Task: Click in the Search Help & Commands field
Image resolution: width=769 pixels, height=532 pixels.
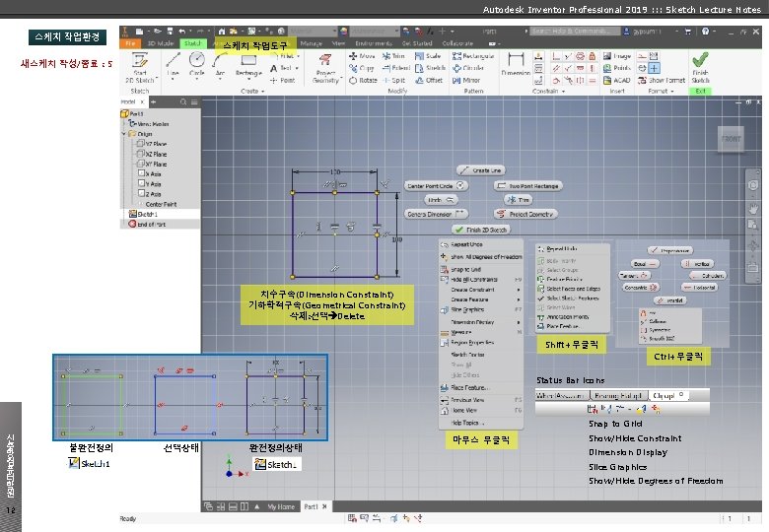Action: [x=576, y=31]
